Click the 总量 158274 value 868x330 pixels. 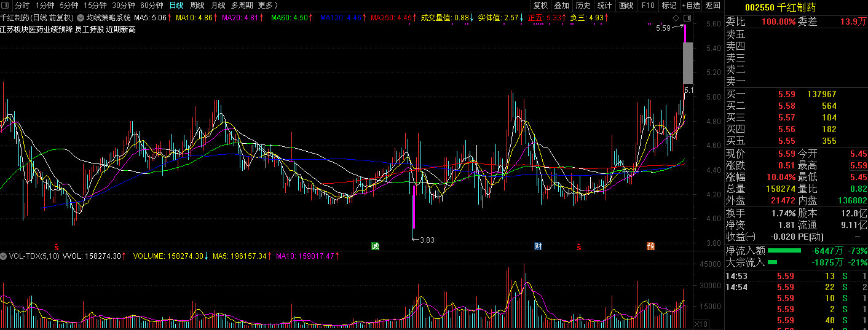click(x=781, y=189)
